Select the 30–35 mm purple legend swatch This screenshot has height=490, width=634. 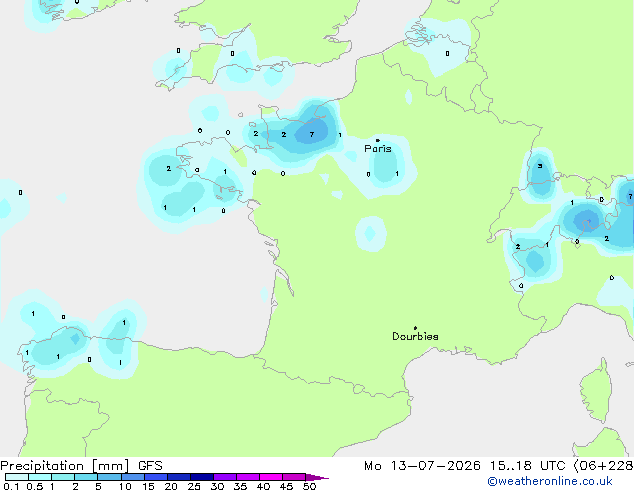tap(225, 477)
